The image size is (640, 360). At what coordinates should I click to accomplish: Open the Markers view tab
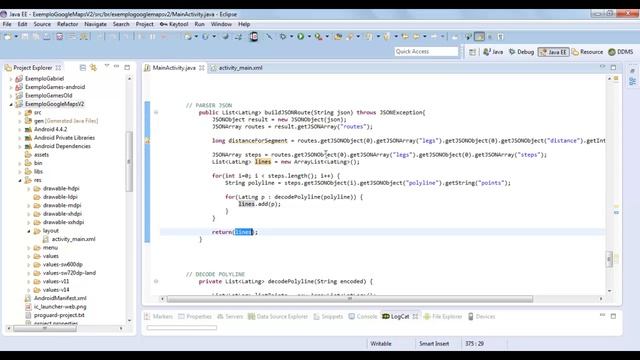coord(159,316)
